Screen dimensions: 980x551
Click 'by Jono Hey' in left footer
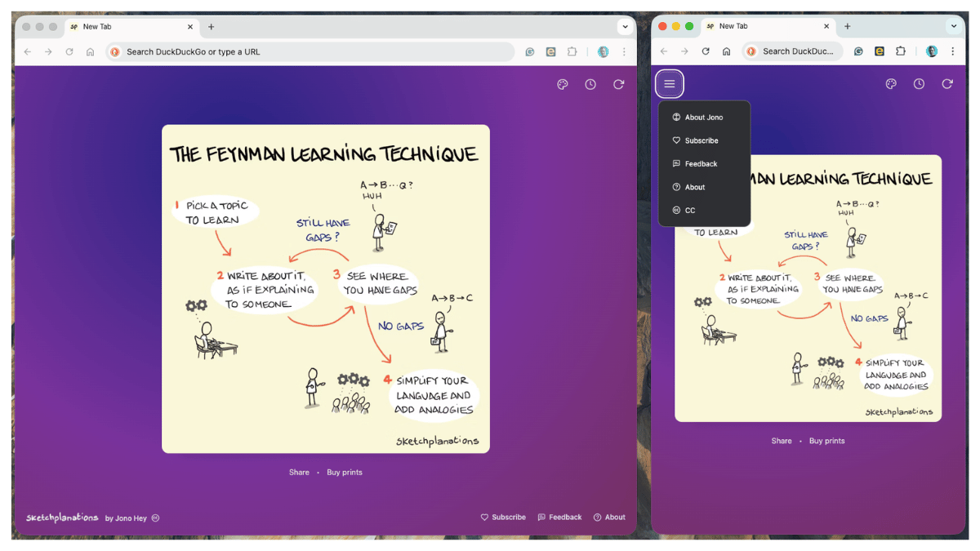[127, 518]
